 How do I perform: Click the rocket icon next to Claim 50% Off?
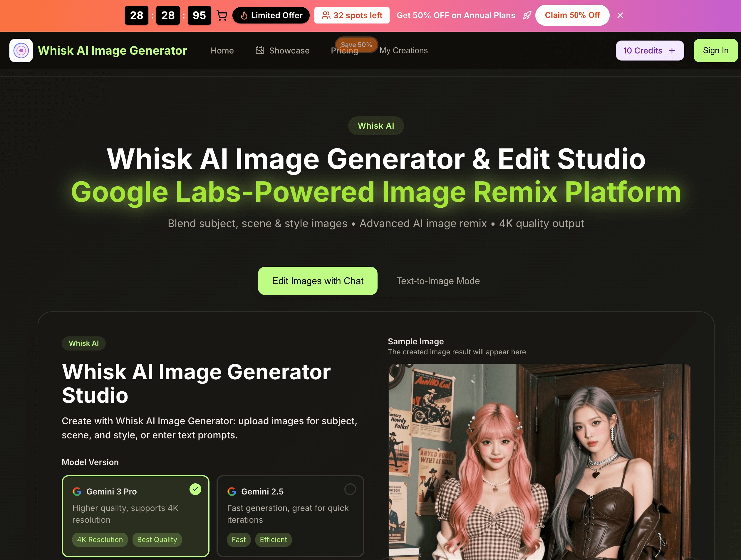527,15
